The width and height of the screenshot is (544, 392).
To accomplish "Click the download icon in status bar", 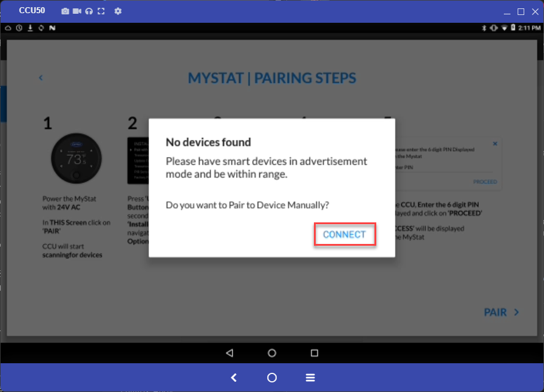I will point(30,28).
